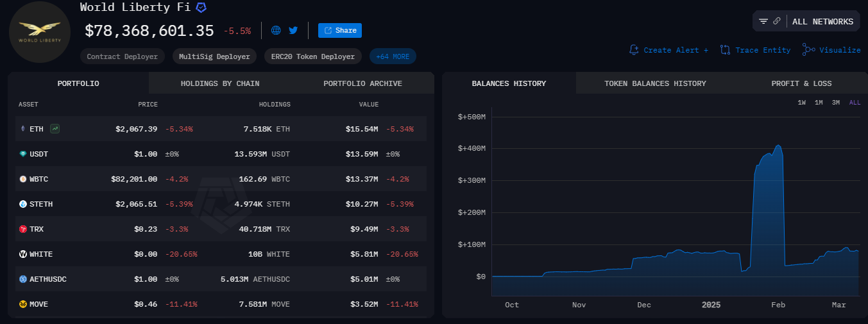868x324 pixels.
Task: Sort by the HOLDINGS column header
Action: pyautogui.click(x=275, y=105)
